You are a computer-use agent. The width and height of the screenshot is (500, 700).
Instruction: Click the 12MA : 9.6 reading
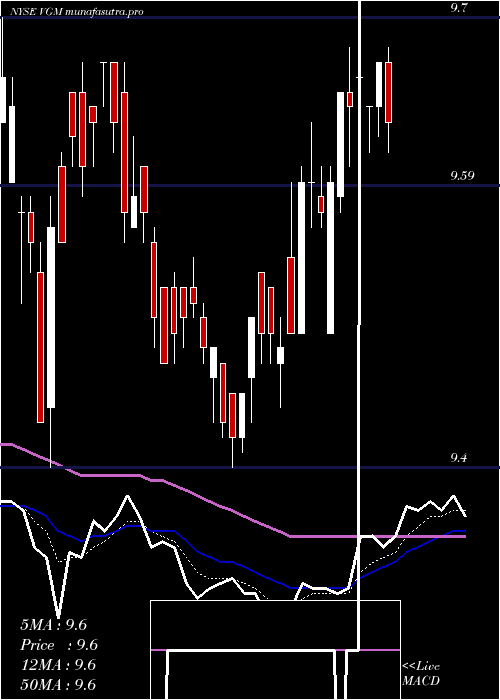click(x=58, y=665)
